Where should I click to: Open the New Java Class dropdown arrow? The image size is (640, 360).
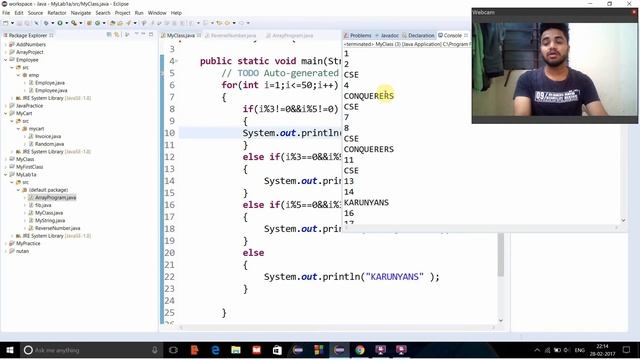pyautogui.click(x=104, y=23)
